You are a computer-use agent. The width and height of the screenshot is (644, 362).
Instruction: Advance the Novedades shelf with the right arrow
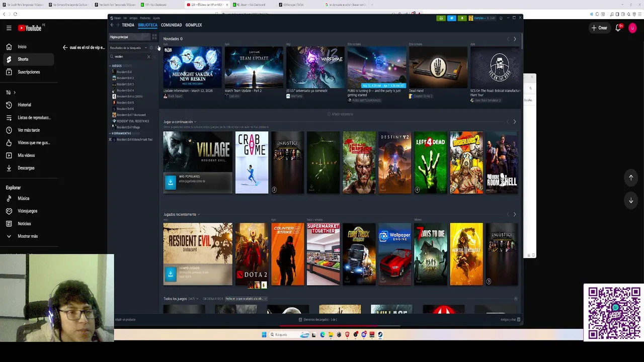(514, 39)
